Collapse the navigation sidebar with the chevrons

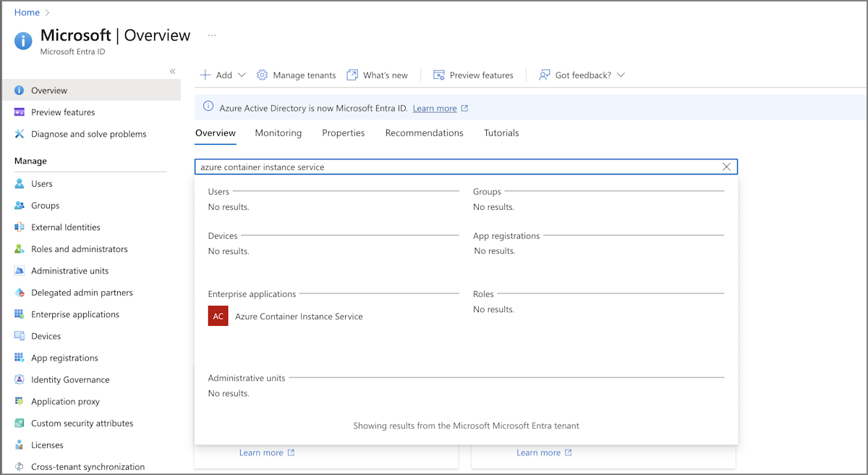pyautogui.click(x=173, y=71)
